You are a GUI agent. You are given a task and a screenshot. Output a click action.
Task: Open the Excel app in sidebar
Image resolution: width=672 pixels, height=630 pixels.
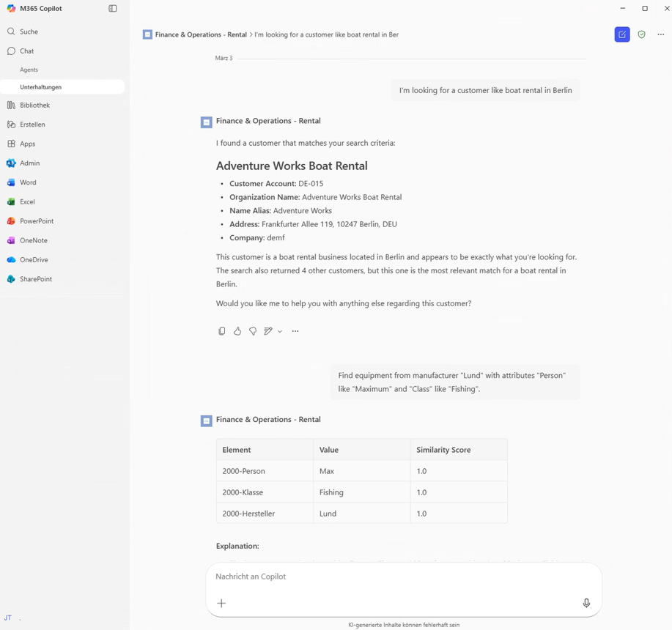click(x=27, y=201)
